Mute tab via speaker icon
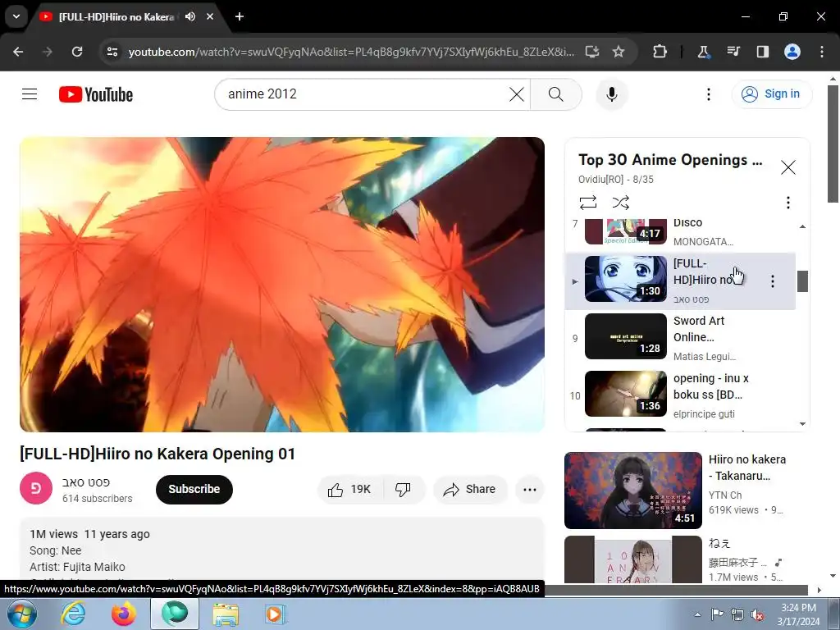 (x=189, y=16)
